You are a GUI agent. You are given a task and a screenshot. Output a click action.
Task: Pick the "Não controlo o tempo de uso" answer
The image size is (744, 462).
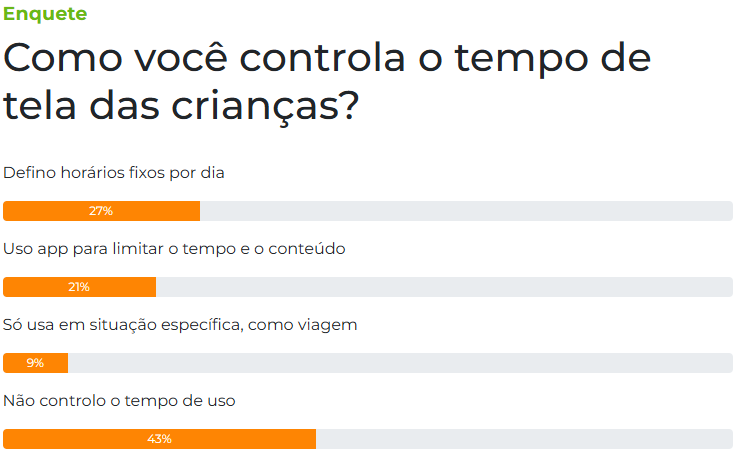[x=119, y=401]
